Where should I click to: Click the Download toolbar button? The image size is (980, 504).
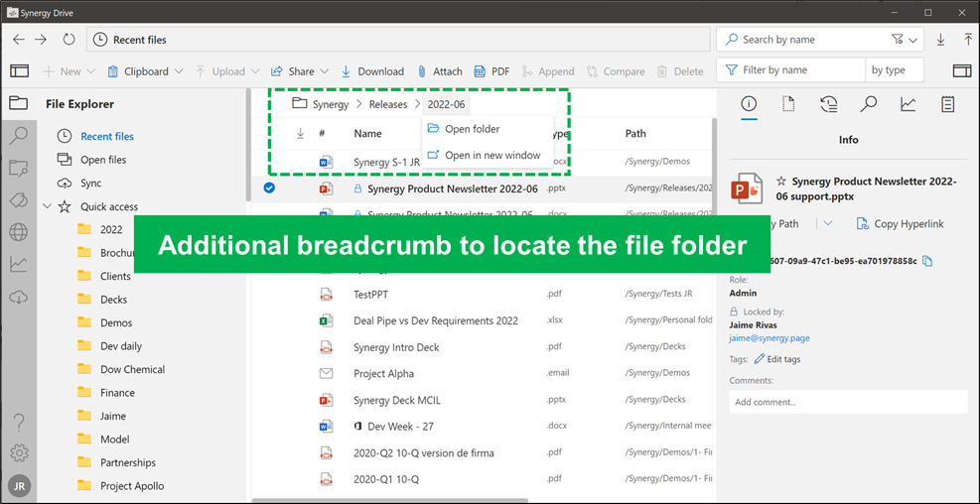[372, 71]
